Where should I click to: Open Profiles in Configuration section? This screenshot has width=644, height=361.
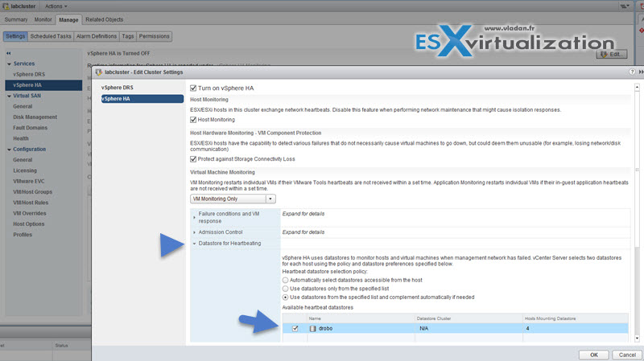point(23,234)
